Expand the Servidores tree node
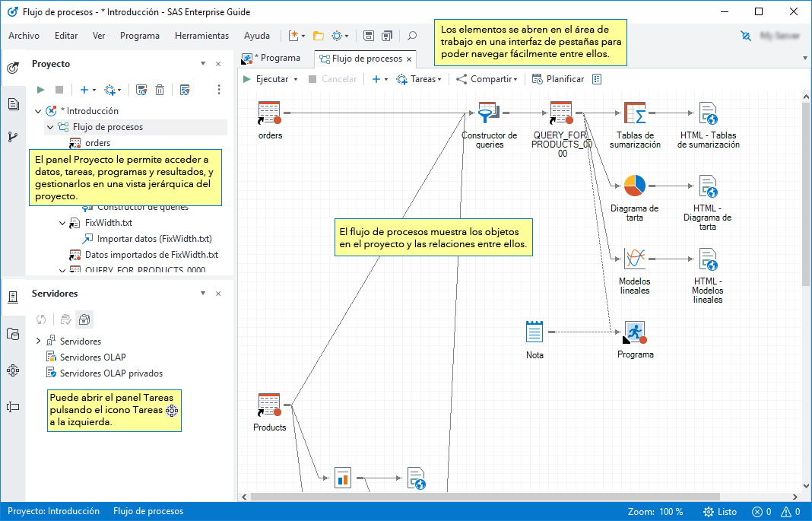 [39, 342]
